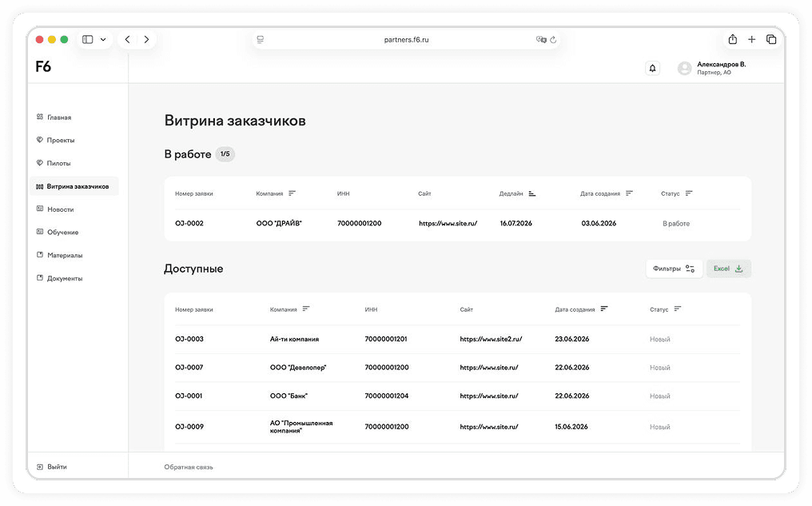Open the Обратная связь link
Viewport: 812px width, 506px height.
click(x=189, y=467)
